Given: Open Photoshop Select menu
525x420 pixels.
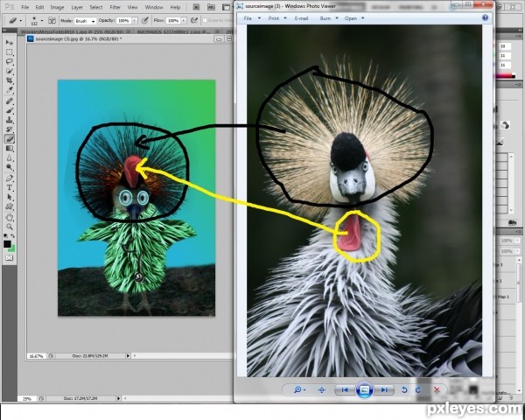Looking at the screenshot, I should (96, 7).
